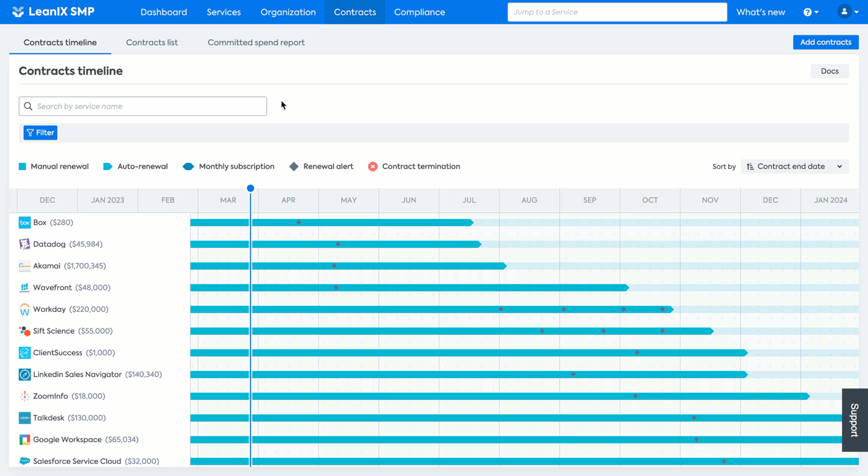868x476 pixels.
Task: Open the Dashboard menu
Action: [x=163, y=12]
